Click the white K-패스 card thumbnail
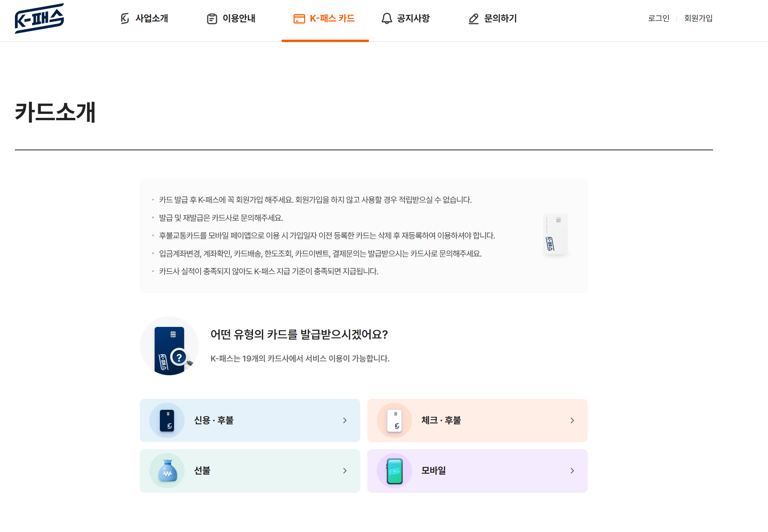768x532 pixels. click(555, 234)
